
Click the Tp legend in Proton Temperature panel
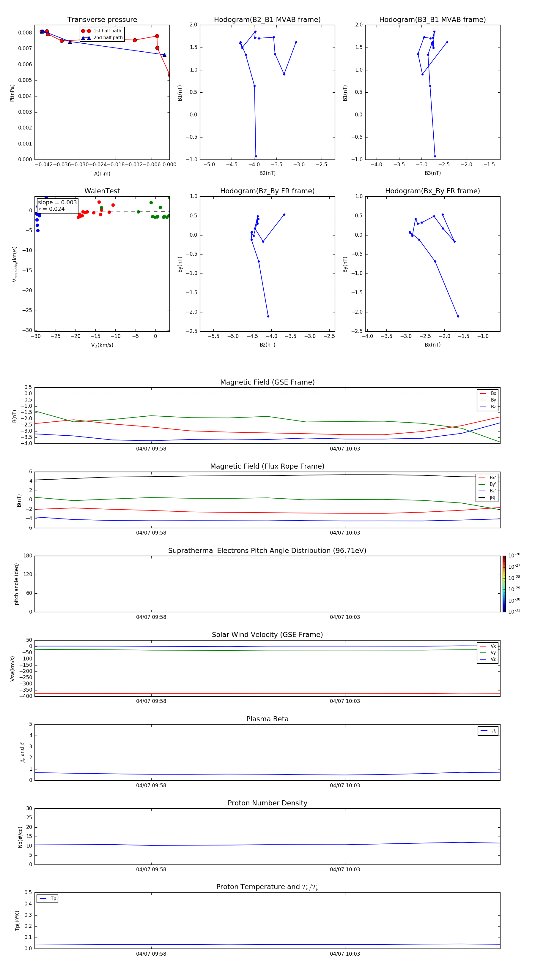click(48, 899)
